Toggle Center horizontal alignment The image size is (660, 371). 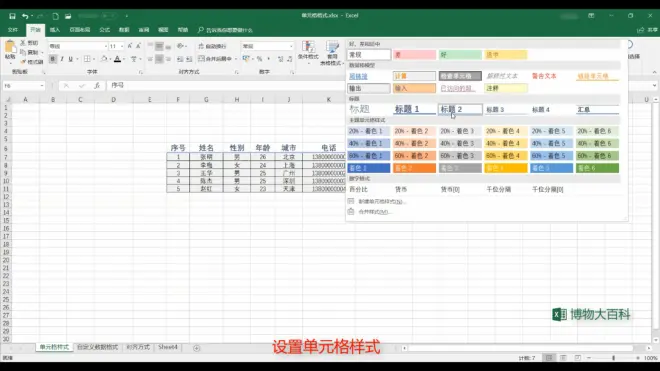[x=159, y=59]
